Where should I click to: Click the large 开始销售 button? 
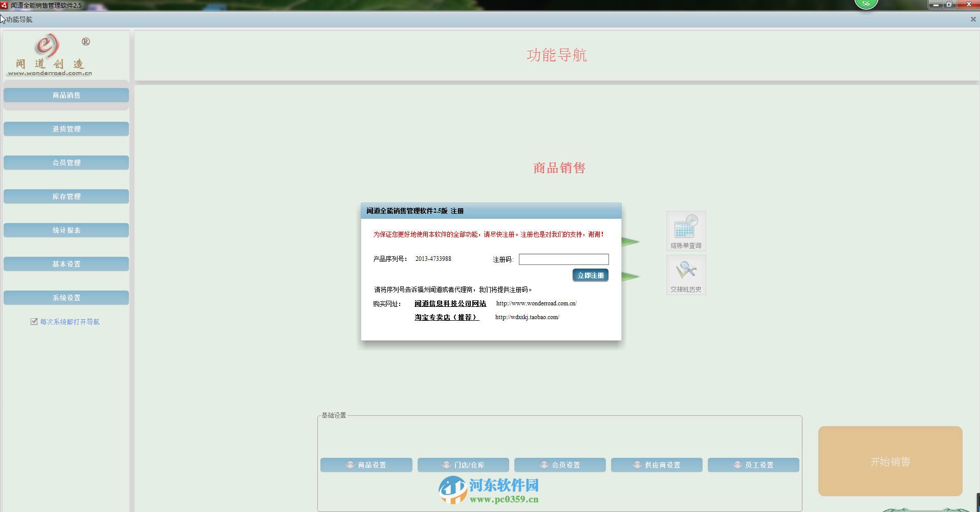point(890,461)
